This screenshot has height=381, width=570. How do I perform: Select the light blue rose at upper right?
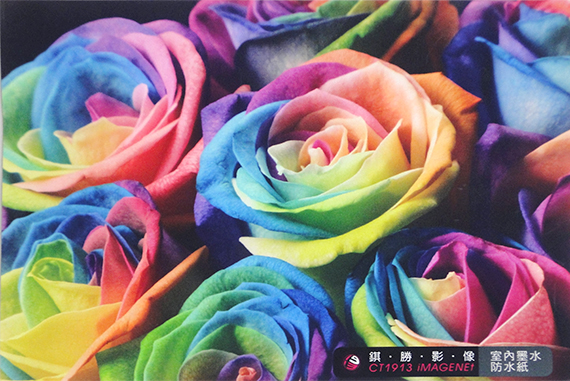pos(516,65)
